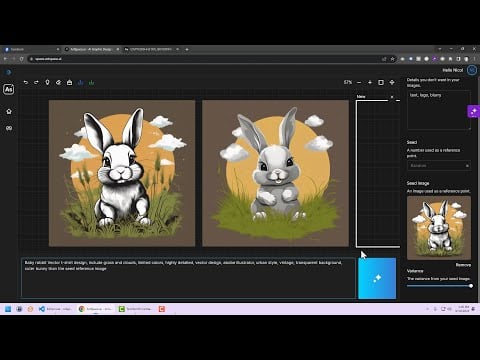The width and height of the screenshot is (480, 360).
Task: Select the right grey rabbit image
Action: tap(275, 173)
